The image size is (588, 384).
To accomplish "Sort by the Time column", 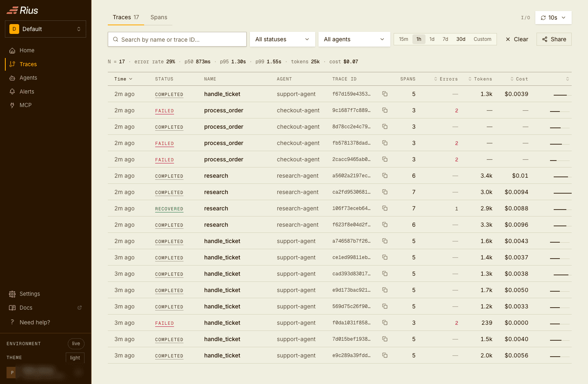I will 123,79.
